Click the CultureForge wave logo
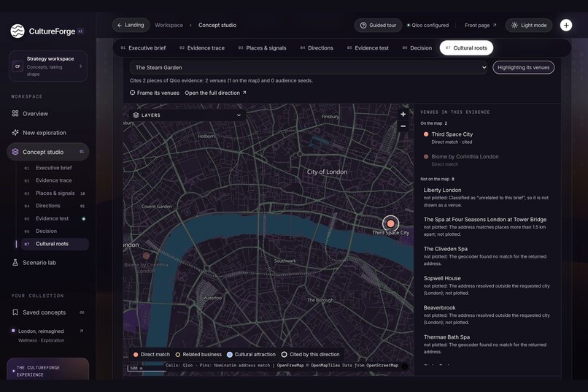Image resolution: width=588 pixels, height=392 pixels. tap(18, 31)
